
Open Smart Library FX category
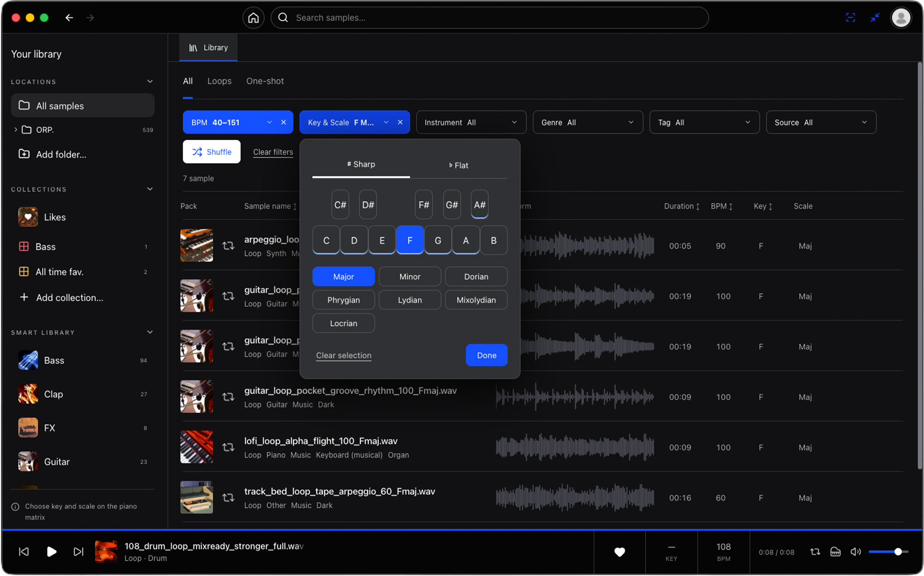click(83, 428)
